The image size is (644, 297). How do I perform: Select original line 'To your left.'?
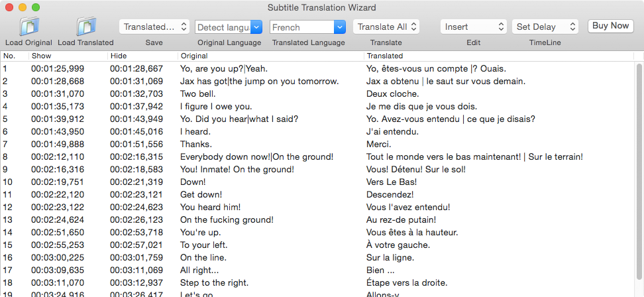[203, 245]
